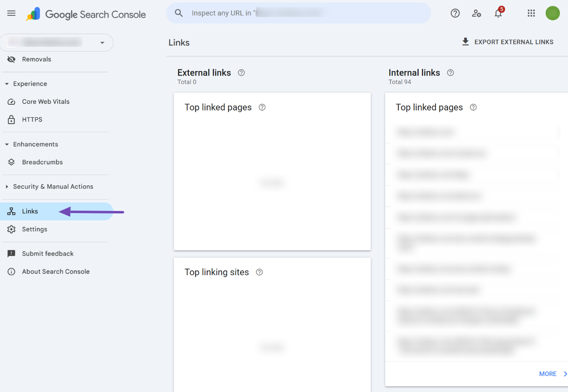
Task: Click the HTTPS lock icon
Action: tap(11, 119)
